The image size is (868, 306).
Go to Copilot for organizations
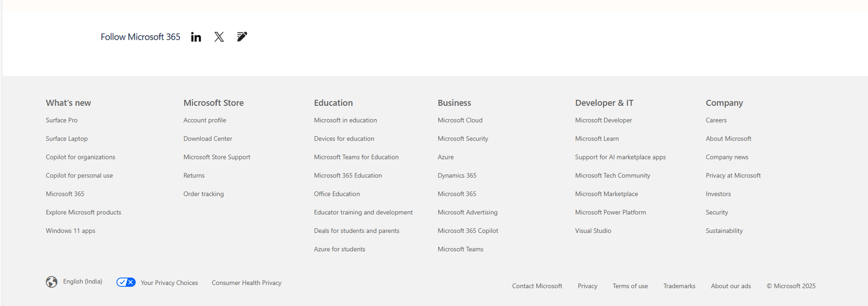pos(80,157)
